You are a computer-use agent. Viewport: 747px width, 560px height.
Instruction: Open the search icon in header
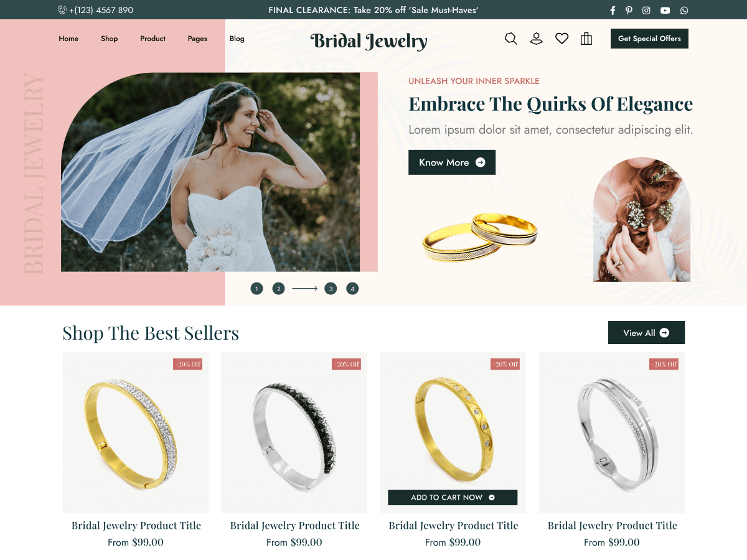(x=511, y=39)
